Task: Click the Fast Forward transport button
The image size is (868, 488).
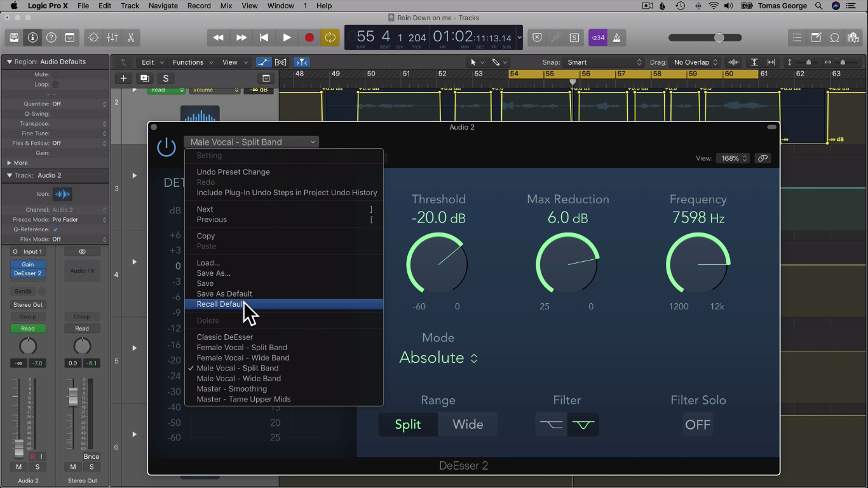Action: coord(241,37)
